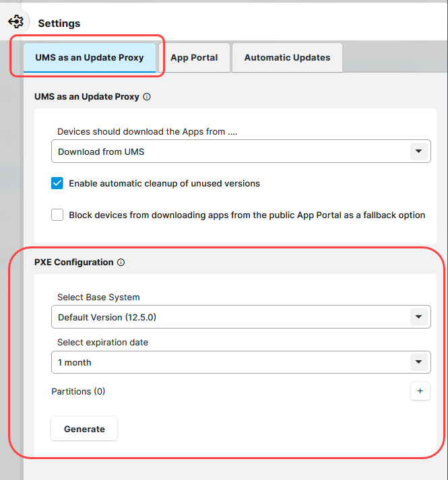
Task: Open the Download from UMS combo box
Action: pyautogui.click(x=229, y=151)
